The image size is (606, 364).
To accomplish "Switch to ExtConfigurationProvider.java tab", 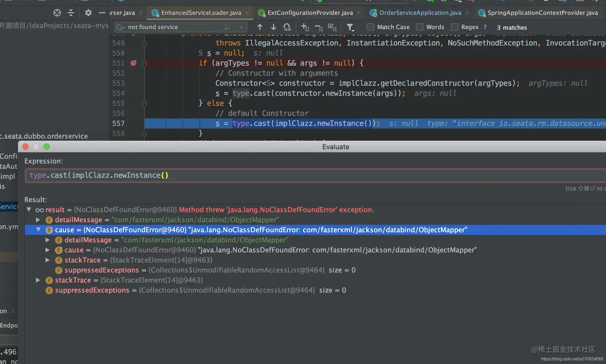I will click(x=310, y=13).
